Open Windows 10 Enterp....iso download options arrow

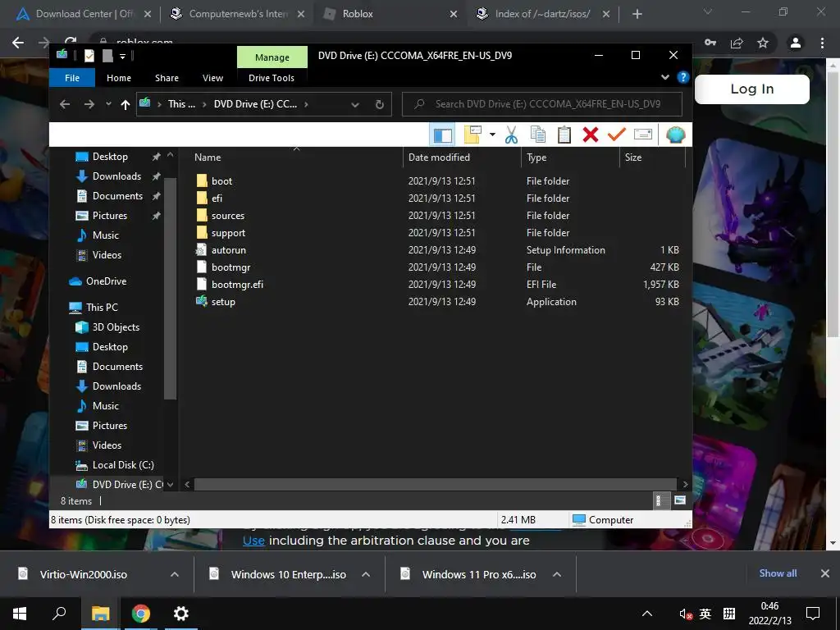(366, 574)
